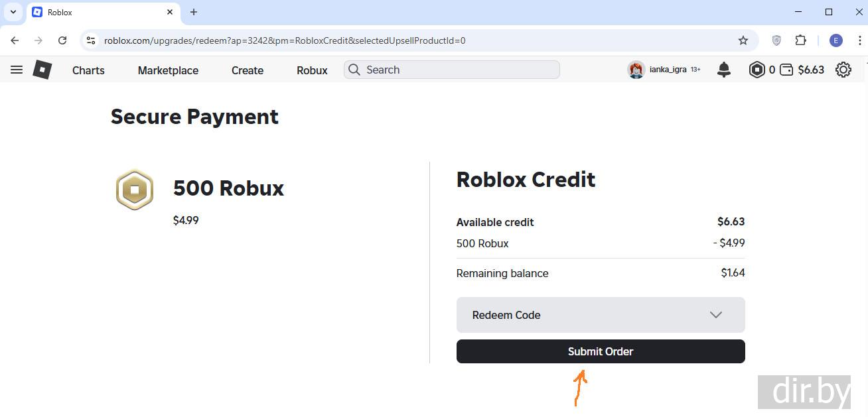Screen dimensions: 868x417
Task: Open the Charts menu item
Action: pyautogui.click(x=88, y=70)
